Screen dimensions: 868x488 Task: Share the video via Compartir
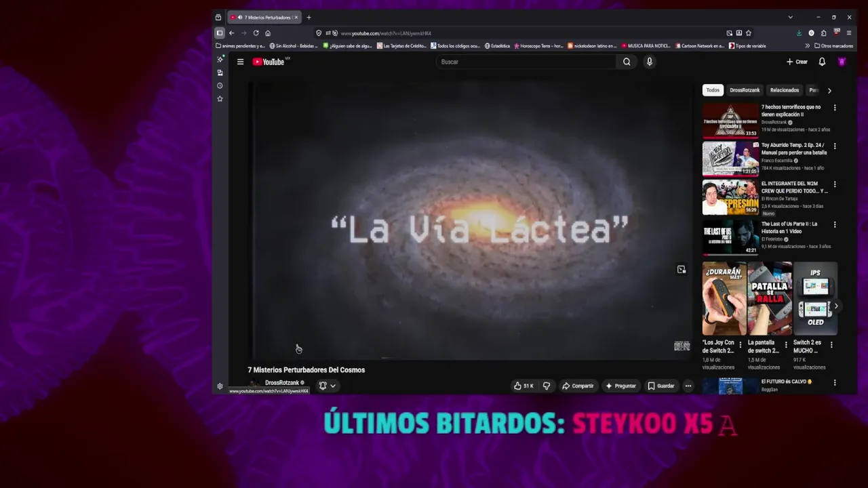(x=578, y=386)
